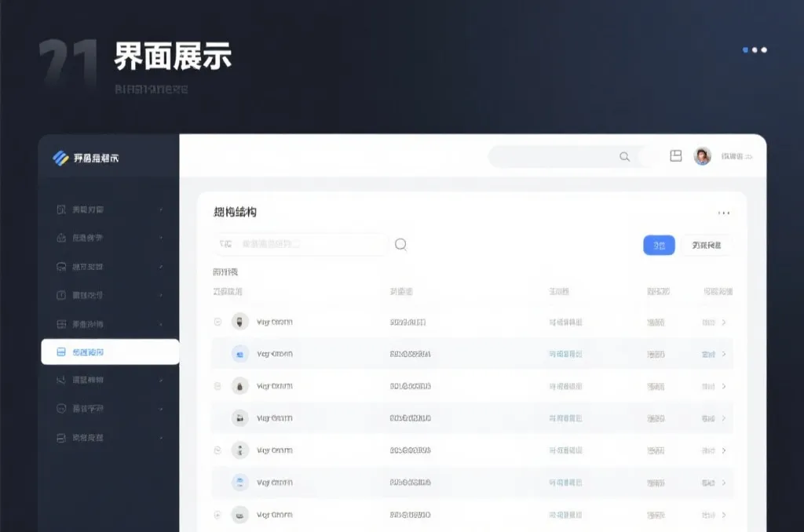This screenshot has height=532, width=804.
Task: Open the username dropdown in the top-right corner
Action: point(736,156)
